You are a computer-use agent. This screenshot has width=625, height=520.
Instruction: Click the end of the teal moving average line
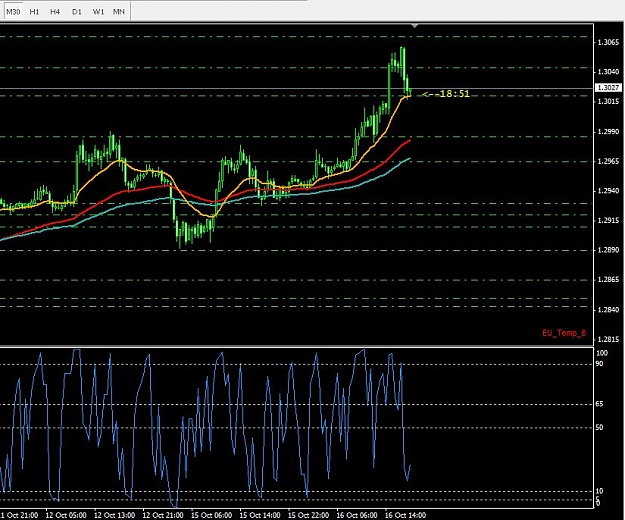pyautogui.click(x=410, y=159)
